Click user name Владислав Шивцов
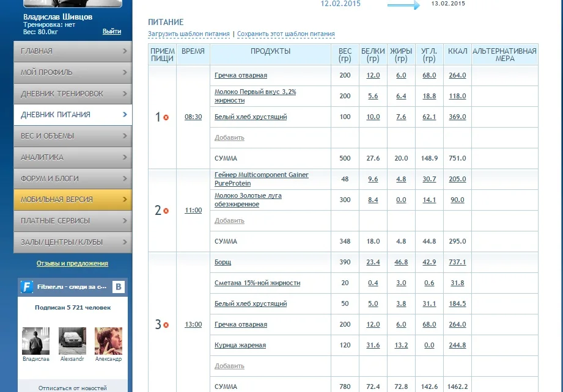This screenshot has width=563, height=392. pos(58,17)
